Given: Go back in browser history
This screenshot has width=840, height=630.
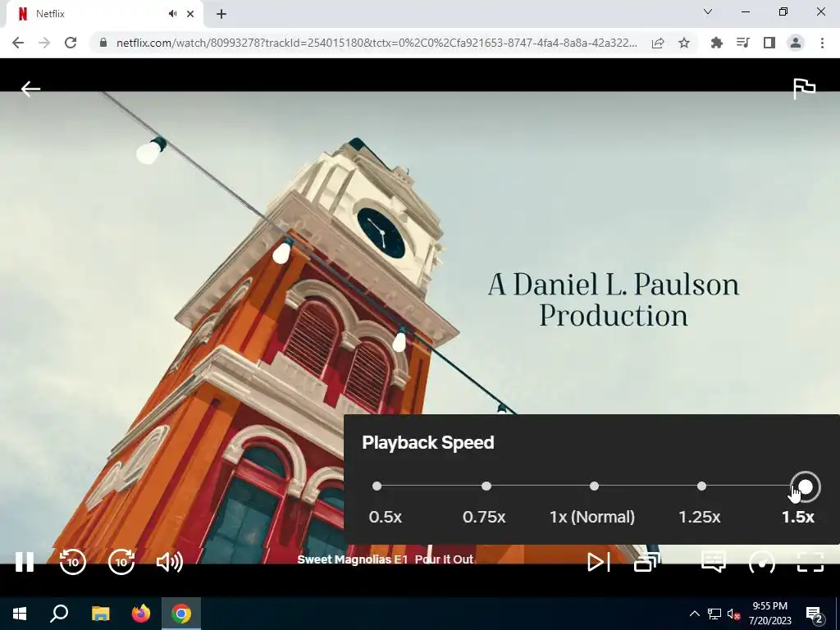Looking at the screenshot, I should pyautogui.click(x=18, y=43).
